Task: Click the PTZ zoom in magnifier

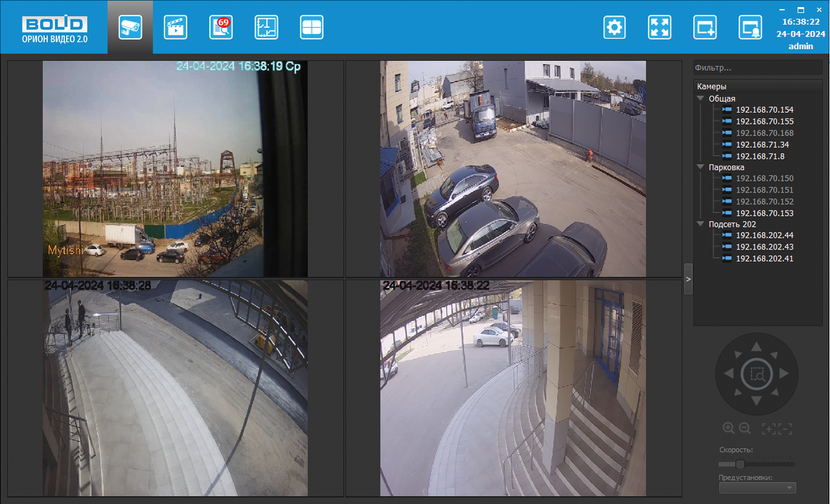Action: click(x=728, y=428)
